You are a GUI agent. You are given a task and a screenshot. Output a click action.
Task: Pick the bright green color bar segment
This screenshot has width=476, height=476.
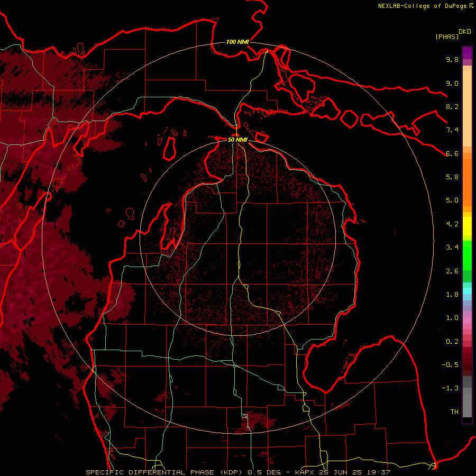(x=467, y=255)
